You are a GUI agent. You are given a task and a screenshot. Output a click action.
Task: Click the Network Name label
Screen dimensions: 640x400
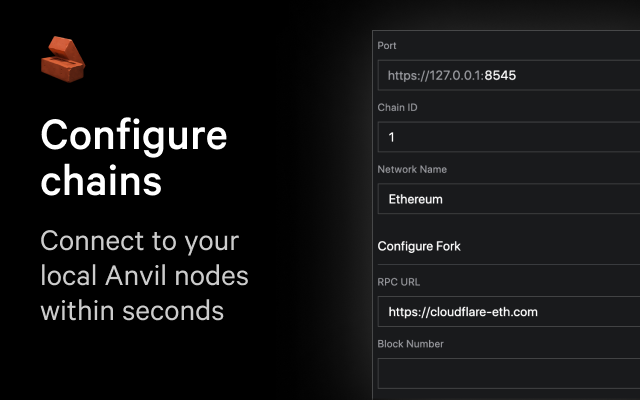click(410, 169)
